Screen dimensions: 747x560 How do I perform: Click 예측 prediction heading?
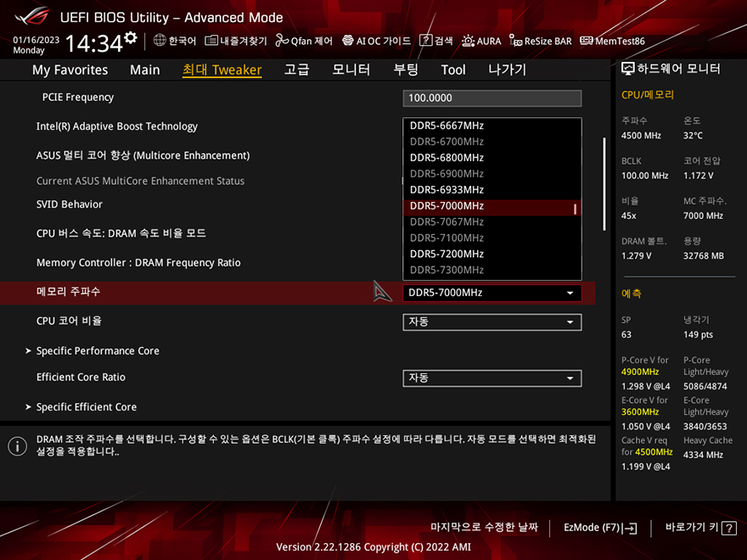632,294
